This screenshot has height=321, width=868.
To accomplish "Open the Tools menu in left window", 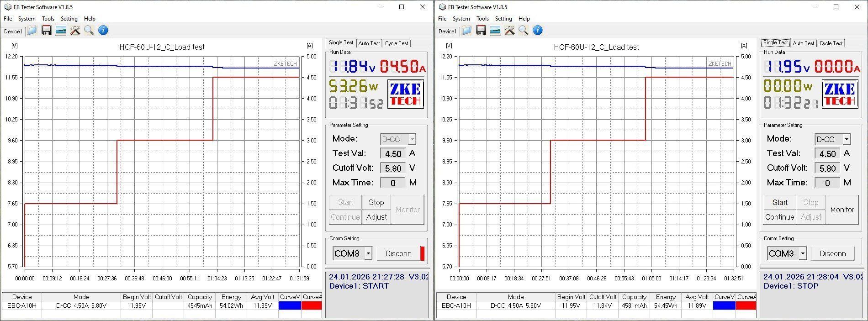I will click(48, 19).
